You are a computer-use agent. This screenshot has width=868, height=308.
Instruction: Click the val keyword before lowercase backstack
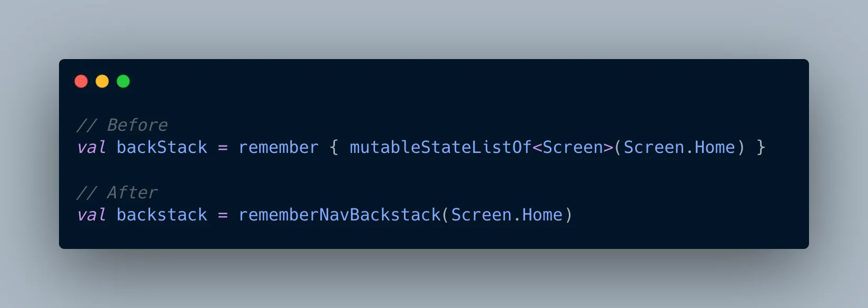point(91,215)
